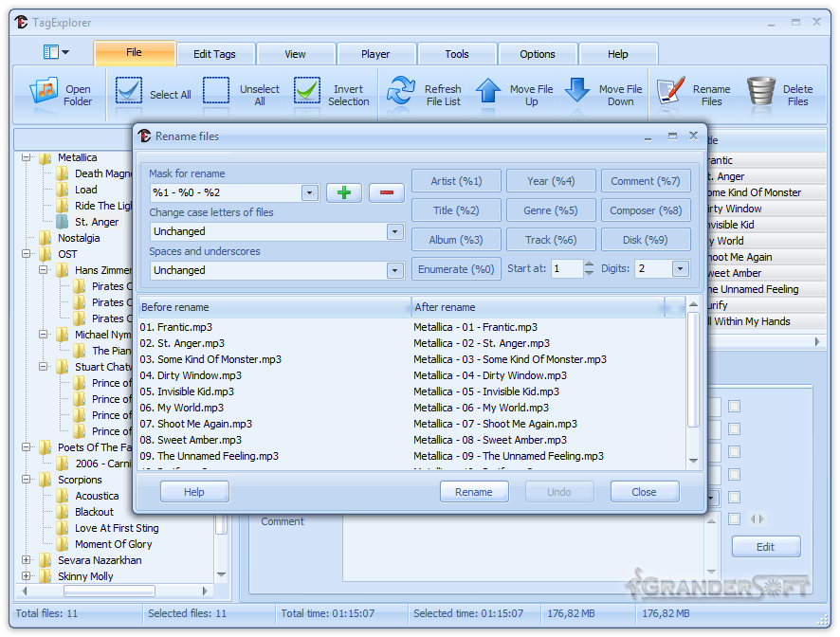The width and height of the screenshot is (840, 637).
Task: Switch to the Edit Tags tab
Action: [x=214, y=54]
